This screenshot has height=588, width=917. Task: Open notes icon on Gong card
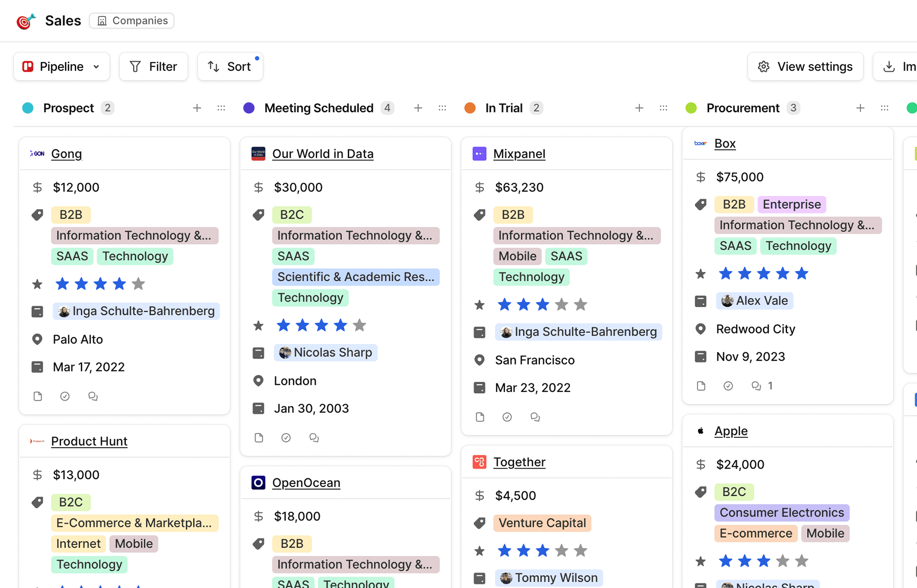pyautogui.click(x=38, y=396)
